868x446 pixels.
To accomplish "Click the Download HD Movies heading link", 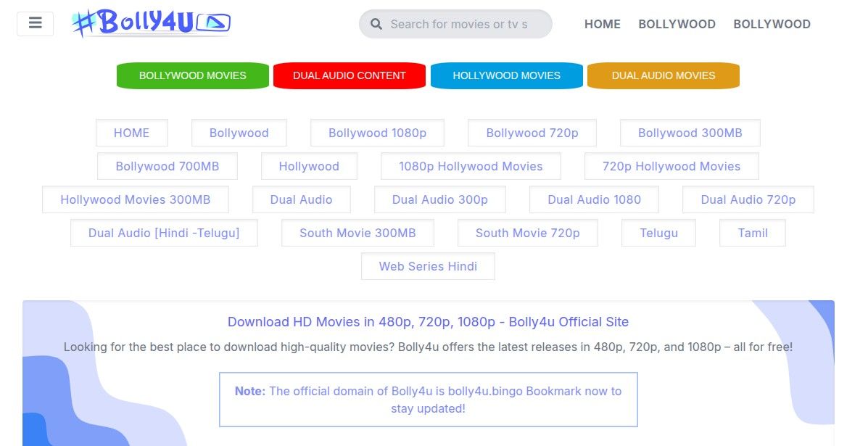I will pos(428,322).
